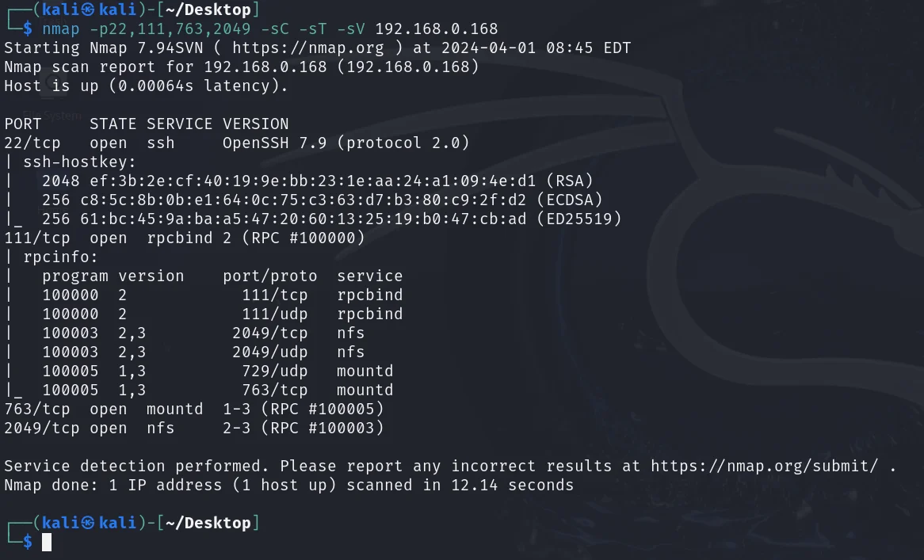The image size is (924, 560).
Task: Click the nmap command word on the first line
Action: point(60,29)
